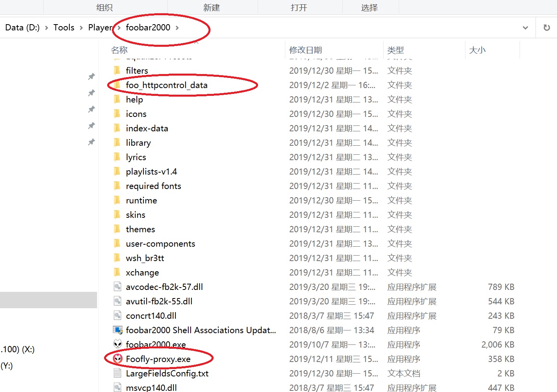557x392 pixels.
Task: Open the address bar history dropdown
Action: pyautogui.click(x=525, y=28)
